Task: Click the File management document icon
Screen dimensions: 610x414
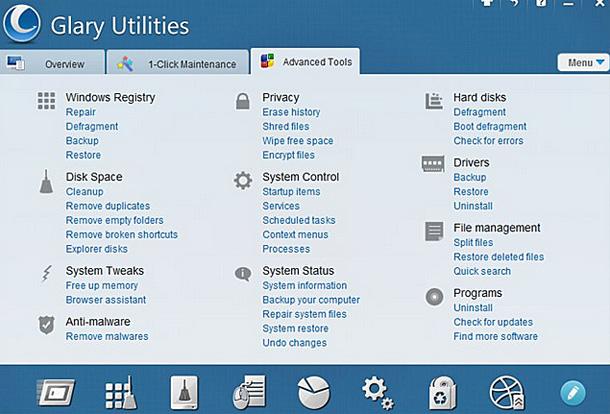Action: pos(434,232)
